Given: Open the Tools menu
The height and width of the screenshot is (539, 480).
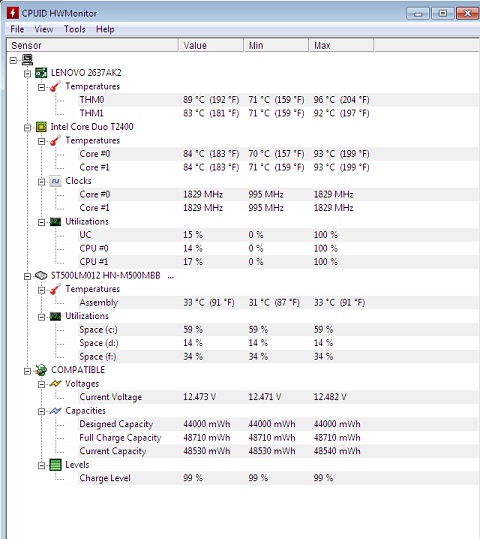Looking at the screenshot, I should [x=75, y=29].
